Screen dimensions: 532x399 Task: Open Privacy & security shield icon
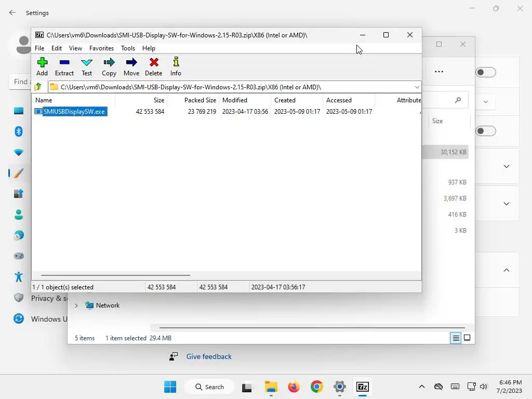tap(19, 298)
